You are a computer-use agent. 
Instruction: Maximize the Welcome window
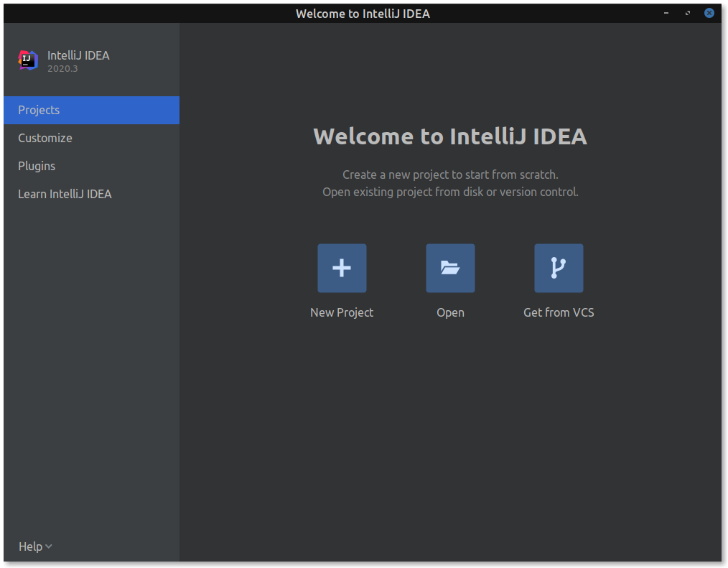tap(688, 13)
